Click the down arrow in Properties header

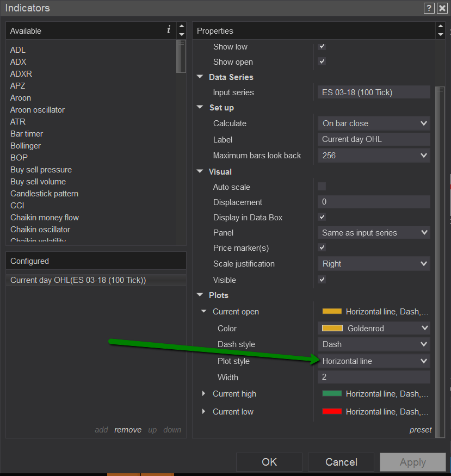tap(441, 34)
